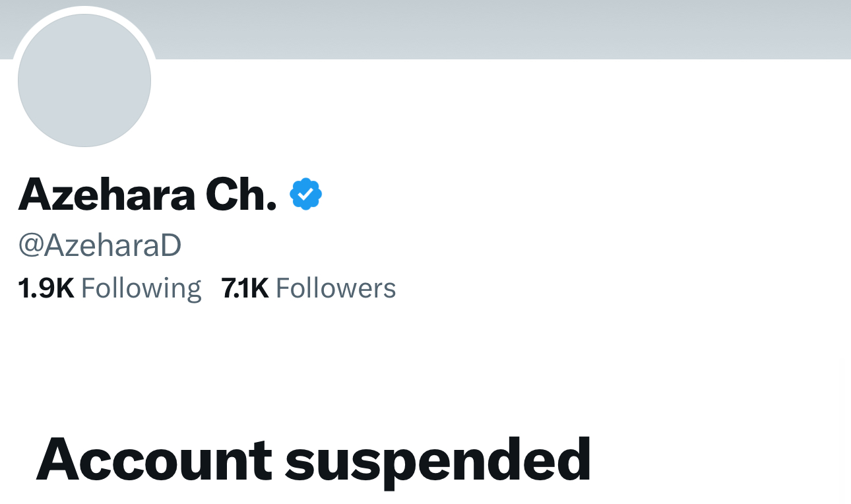Click the Account suspended heading
Image resolution: width=851 pixels, height=504 pixels.
tap(313, 459)
